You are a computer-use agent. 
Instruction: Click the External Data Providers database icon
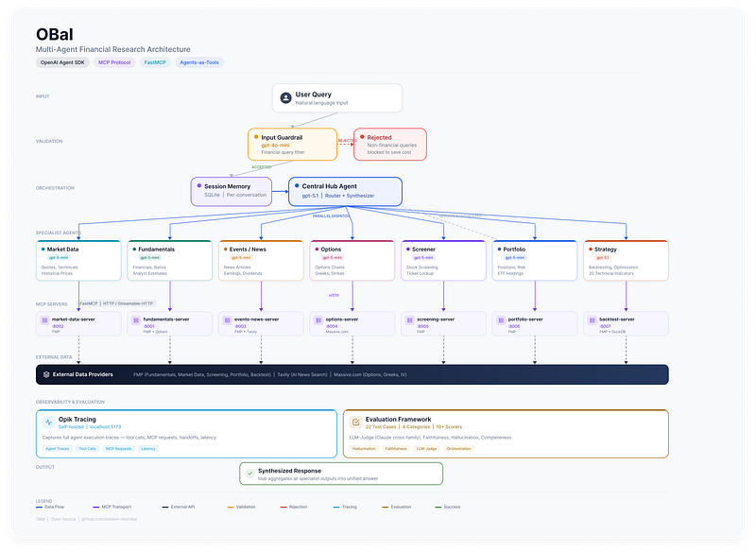click(x=46, y=374)
